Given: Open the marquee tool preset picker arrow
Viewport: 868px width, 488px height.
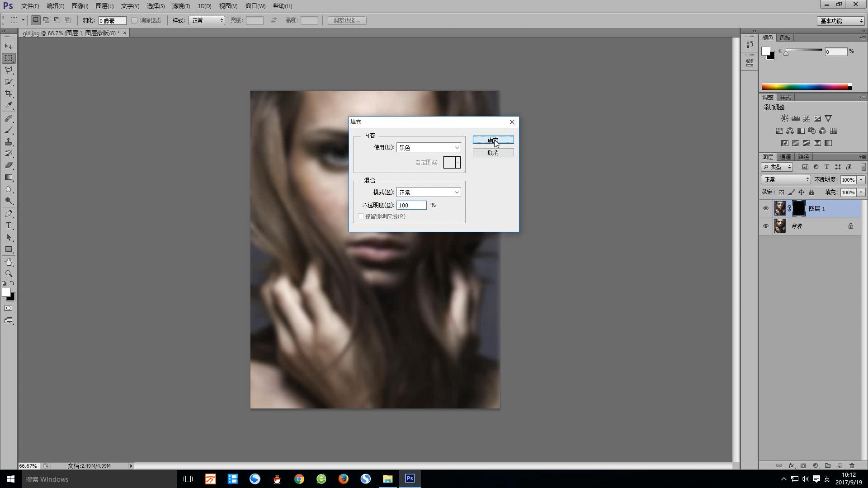Looking at the screenshot, I should click(x=23, y=20).
